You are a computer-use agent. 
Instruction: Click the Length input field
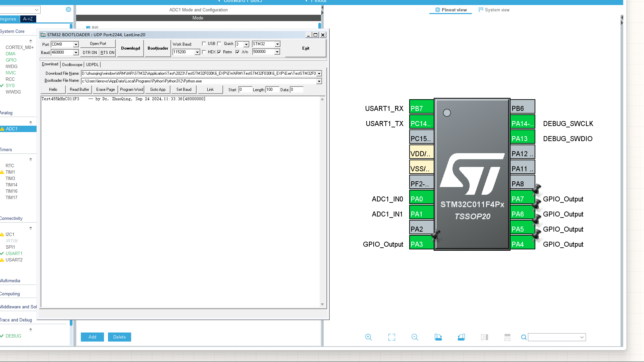[x=272, y=89]
